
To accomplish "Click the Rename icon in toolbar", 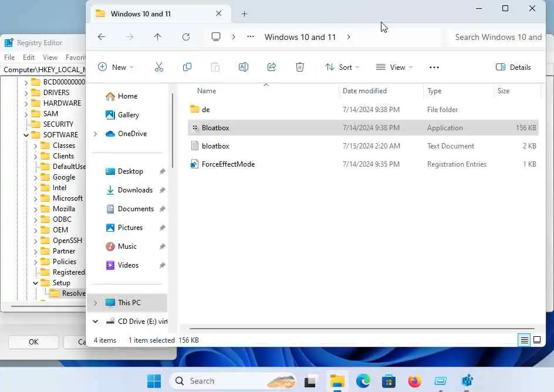I will click(244, 67).
